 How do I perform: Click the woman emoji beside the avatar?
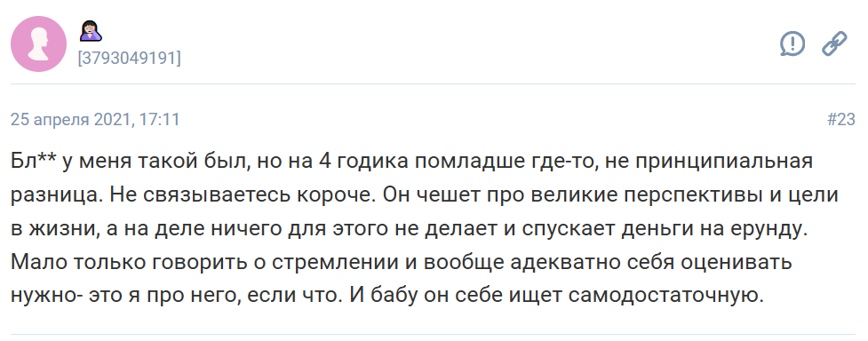(x=91, y=31)
